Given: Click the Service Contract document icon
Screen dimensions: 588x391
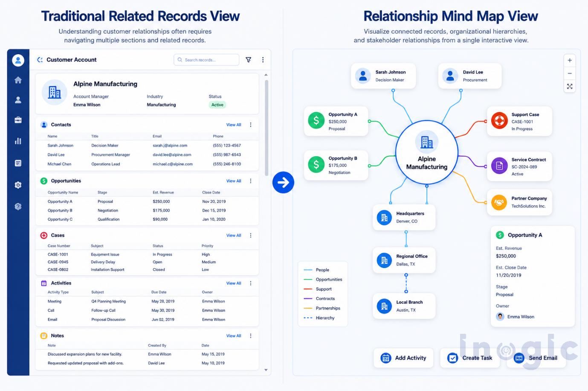Looking at the screenshot, I should [499, 166].
